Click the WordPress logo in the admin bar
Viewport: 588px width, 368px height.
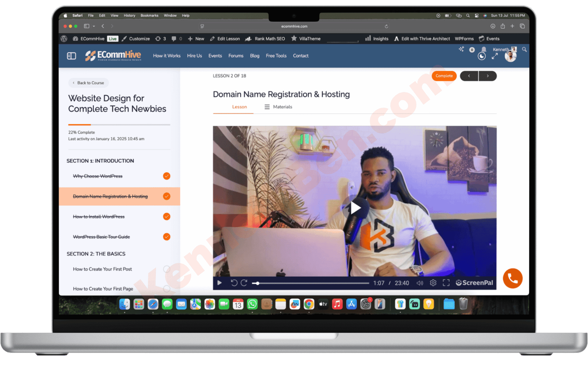(x=64, y=39)
